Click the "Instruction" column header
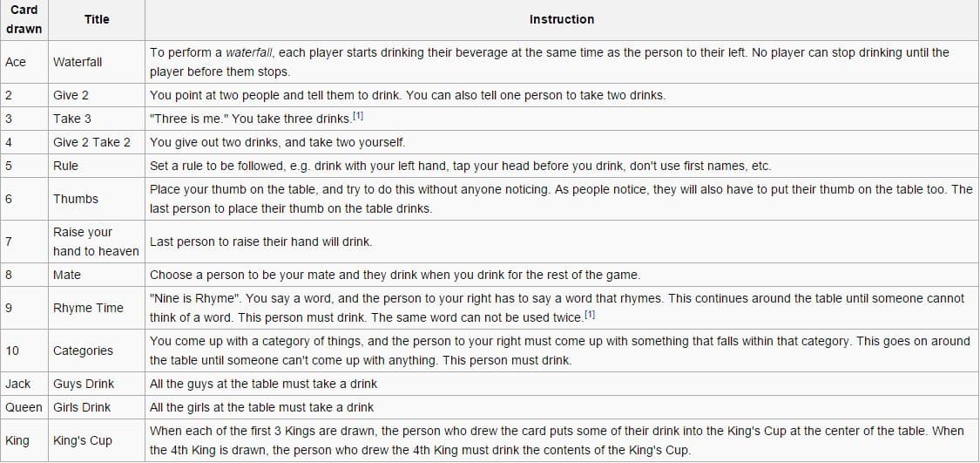Image resolution: width=980 pixels, height=463 pixels. [562, 19]
